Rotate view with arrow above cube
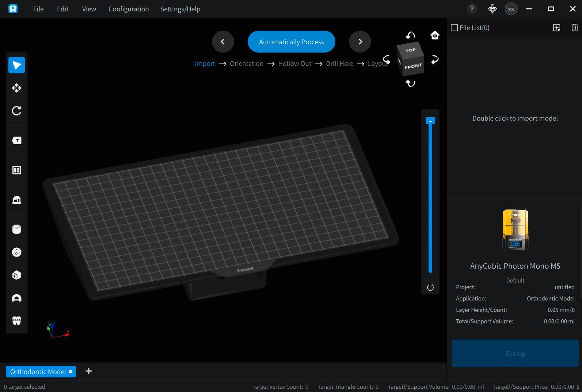Screen dimensions: 582x392 coord(411,35)
